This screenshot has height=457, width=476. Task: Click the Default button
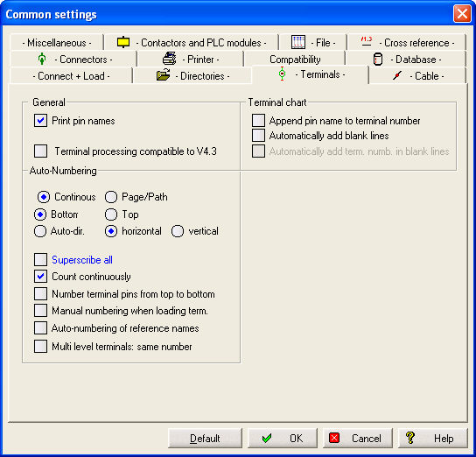[205, 438]
